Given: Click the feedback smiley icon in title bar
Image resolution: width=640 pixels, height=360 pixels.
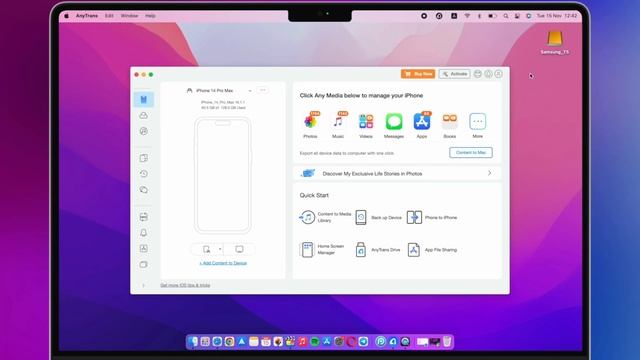Looking at the screenshot, I should (x=478, y=74).
